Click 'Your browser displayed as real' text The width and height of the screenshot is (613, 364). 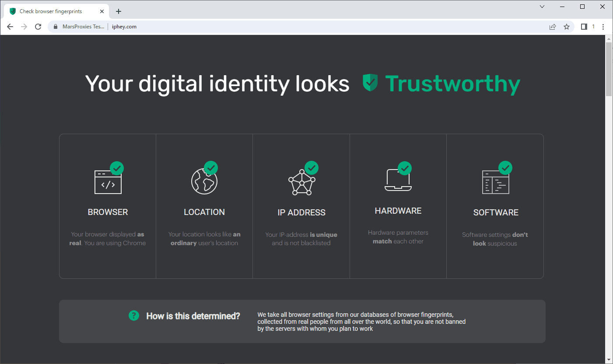point(107,239)
